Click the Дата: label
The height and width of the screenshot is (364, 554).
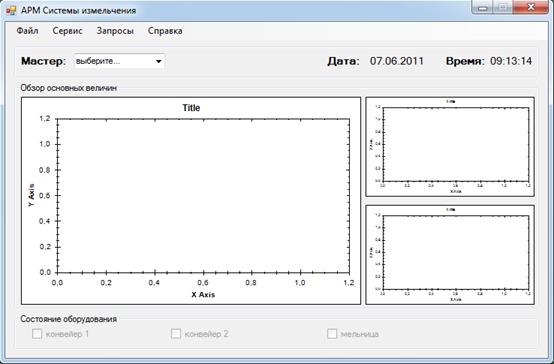tap(343, 61)
